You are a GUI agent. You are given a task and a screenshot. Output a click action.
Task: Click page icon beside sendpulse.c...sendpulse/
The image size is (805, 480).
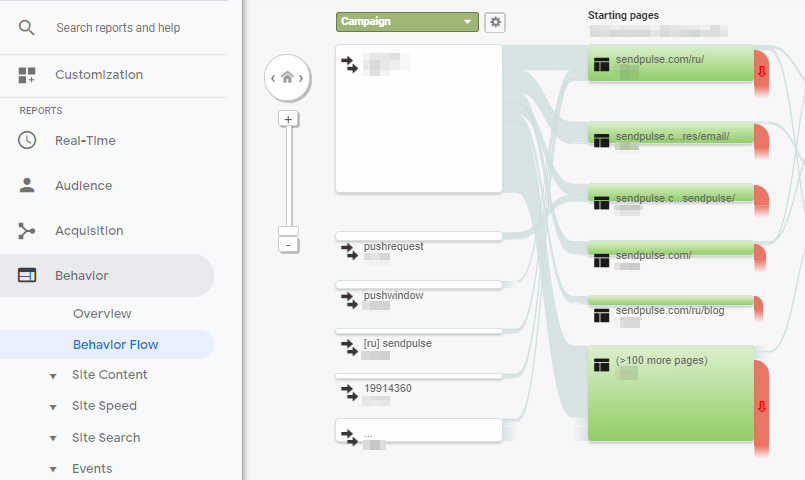[601, 203]
